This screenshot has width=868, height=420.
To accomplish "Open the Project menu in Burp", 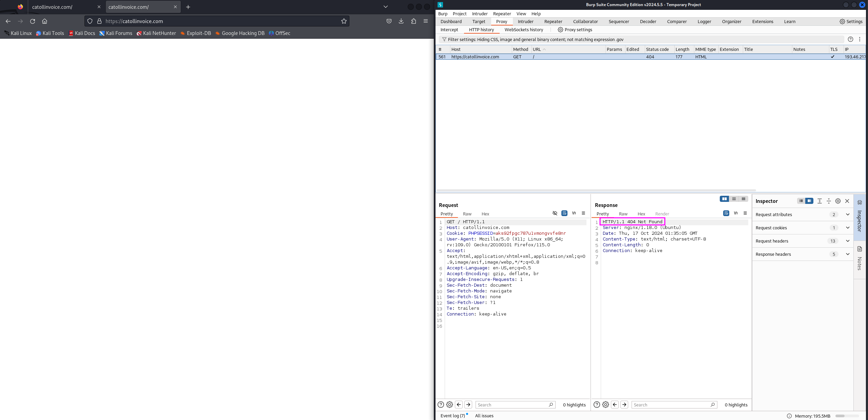I will (x=459, y=14).
